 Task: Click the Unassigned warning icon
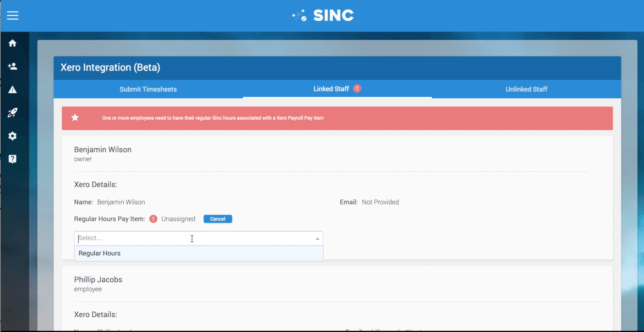[153, 219]
